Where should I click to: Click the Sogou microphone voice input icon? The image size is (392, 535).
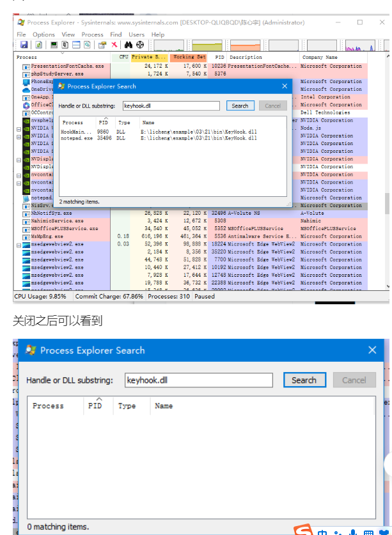[x=352, y=531]
